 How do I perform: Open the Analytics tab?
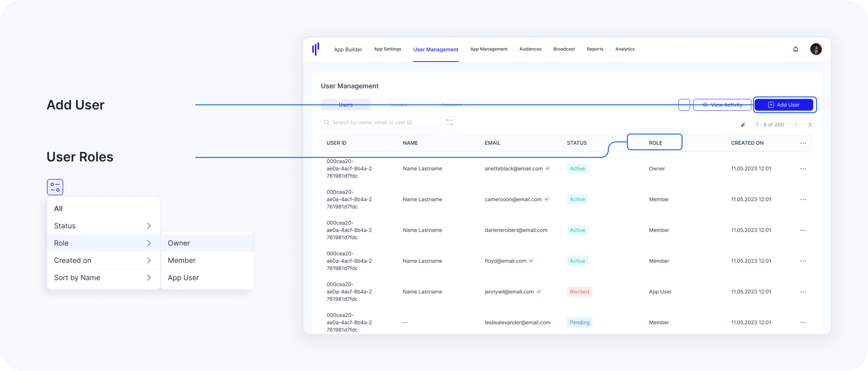click(625, 49)
